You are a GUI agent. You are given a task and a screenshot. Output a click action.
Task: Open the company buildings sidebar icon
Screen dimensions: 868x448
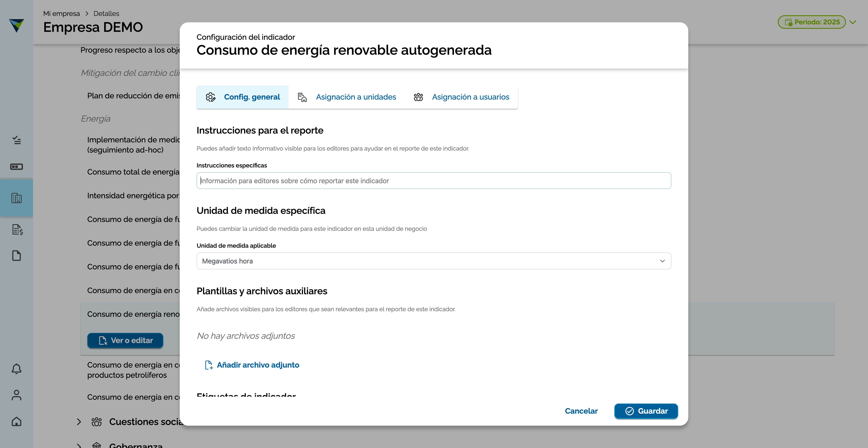point(16,198)
